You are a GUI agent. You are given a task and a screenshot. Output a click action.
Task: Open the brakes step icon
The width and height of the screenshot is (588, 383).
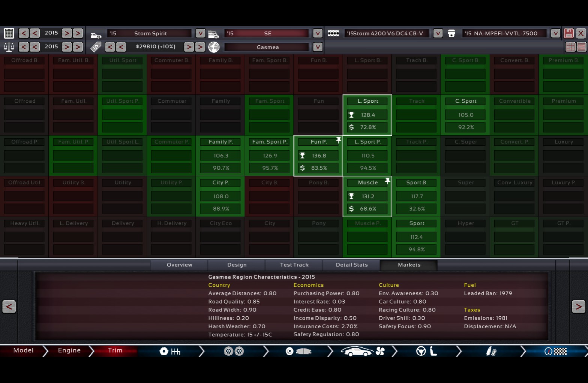coord(298,351)
